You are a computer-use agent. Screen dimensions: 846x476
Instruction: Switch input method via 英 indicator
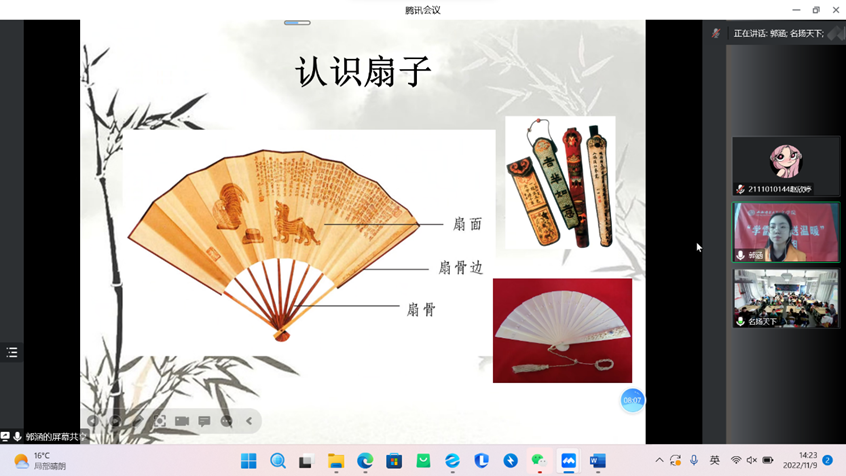click(714, 461)
